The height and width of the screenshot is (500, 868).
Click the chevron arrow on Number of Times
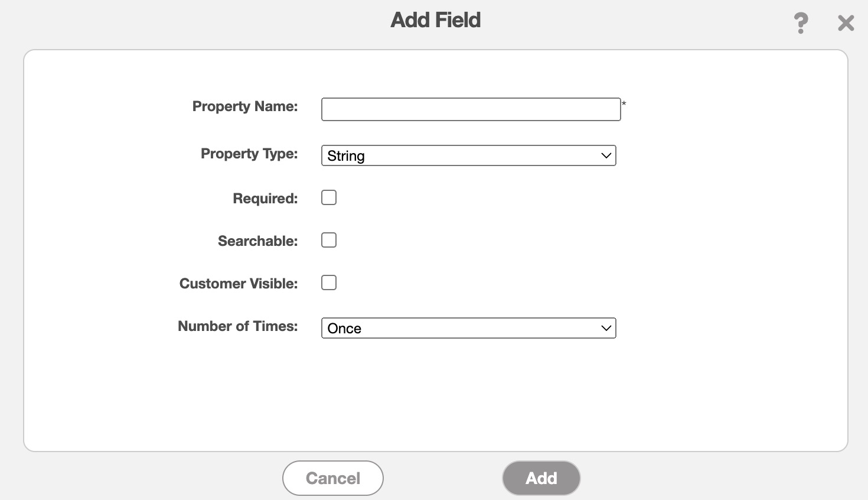(606, 328)
